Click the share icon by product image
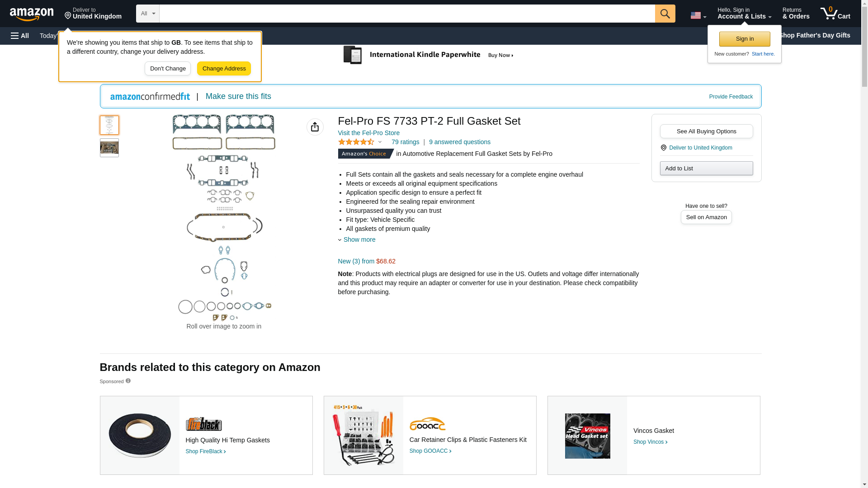Image resolution: width=868 pixels, height=488 pixels. tap(315, 127)
